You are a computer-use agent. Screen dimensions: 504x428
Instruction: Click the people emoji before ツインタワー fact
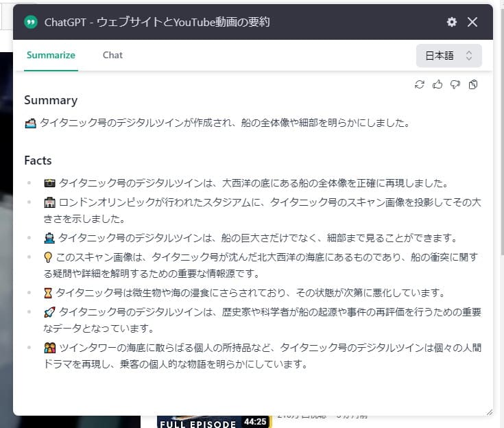pos(50,348)
